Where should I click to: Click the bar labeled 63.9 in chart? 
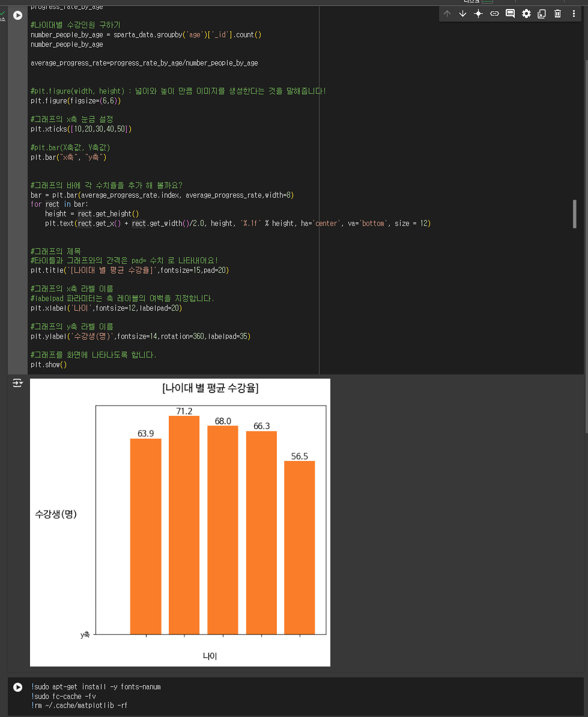click(x=146, y=536)
